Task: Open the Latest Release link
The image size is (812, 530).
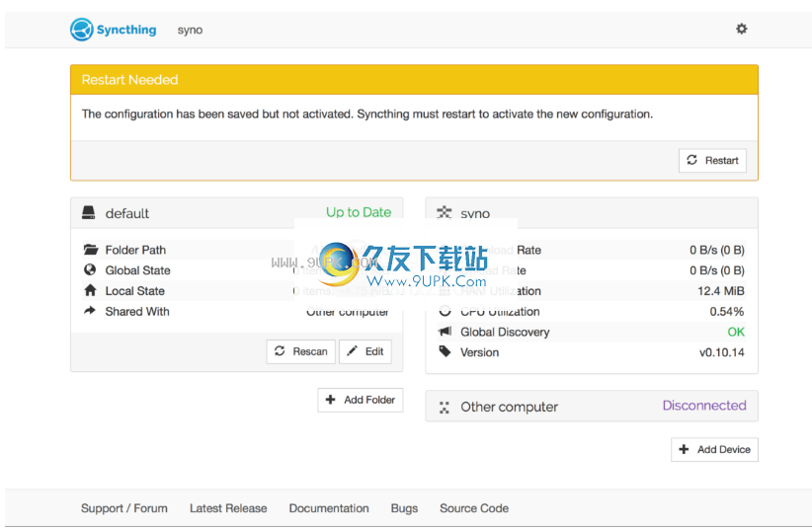Action: pos(228,508)
